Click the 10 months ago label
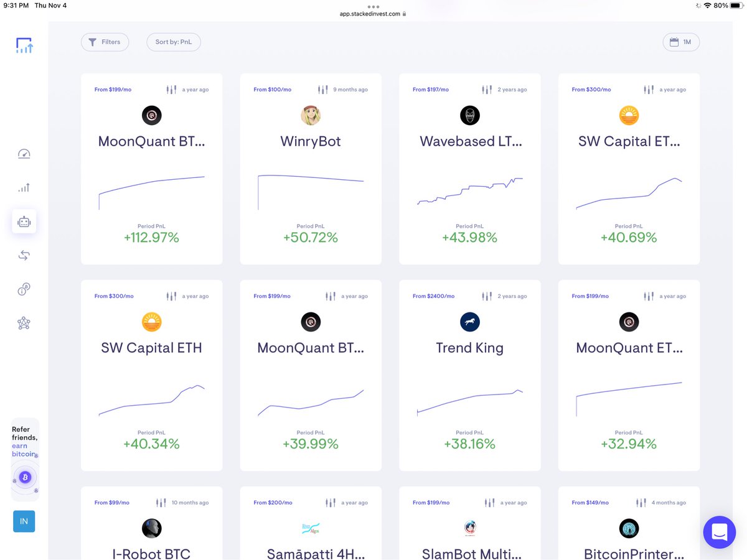This screenshot has height=560, width=747. point(190,503)
